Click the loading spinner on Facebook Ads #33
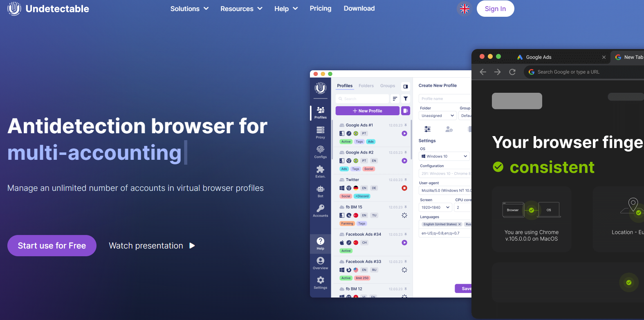 [404, 270]
